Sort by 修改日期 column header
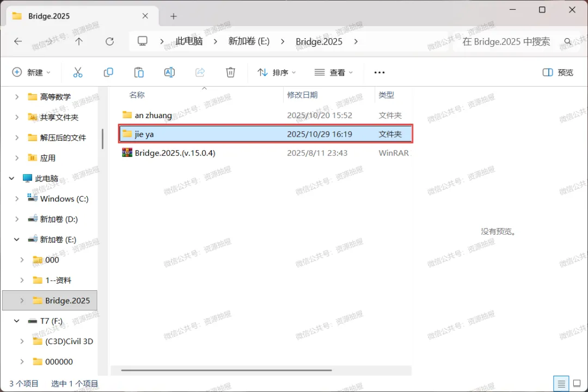This screenshot has width=588, height=392. (302, 95)
